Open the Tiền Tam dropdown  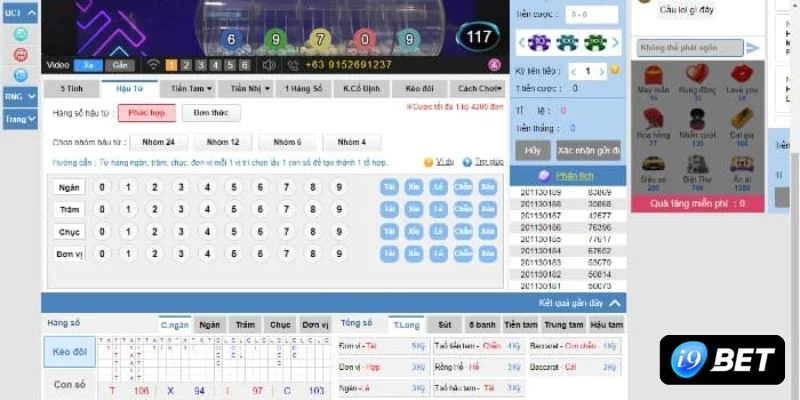coord(190,88)
